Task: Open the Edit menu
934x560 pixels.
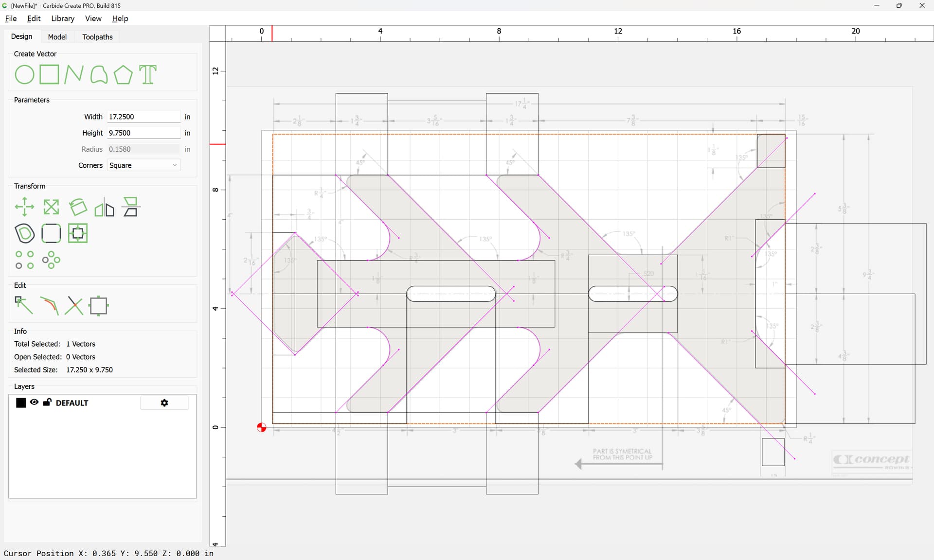Action: [34, 18]
